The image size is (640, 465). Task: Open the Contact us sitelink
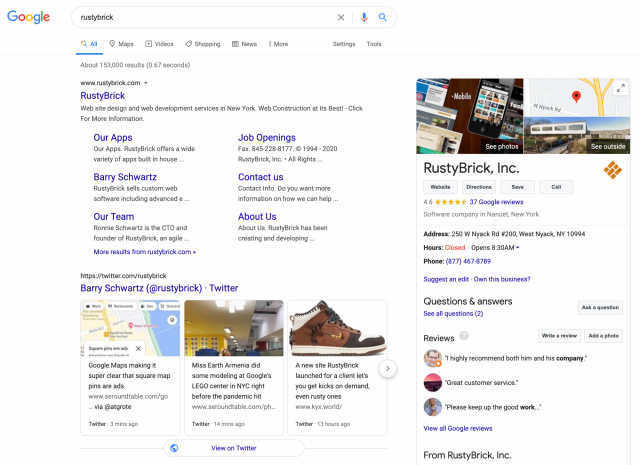pos(260,177)
